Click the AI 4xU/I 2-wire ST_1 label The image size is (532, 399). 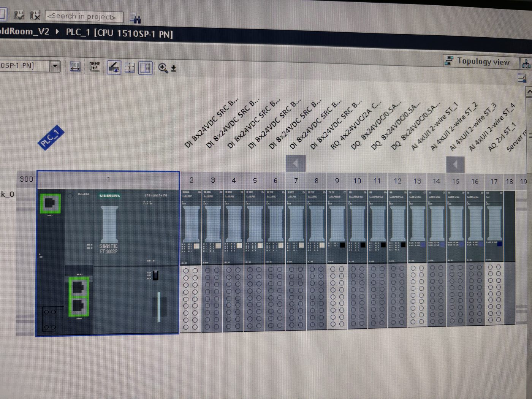434,127
